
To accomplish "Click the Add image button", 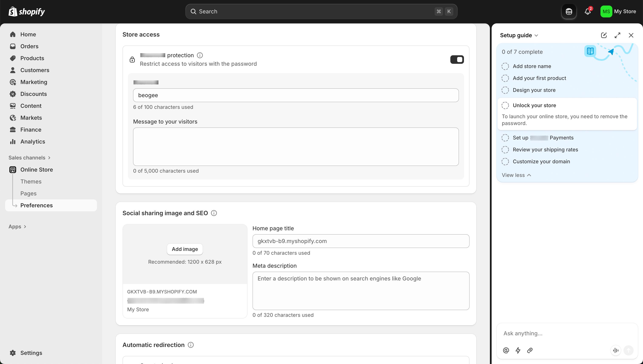I will pos(185,249).
